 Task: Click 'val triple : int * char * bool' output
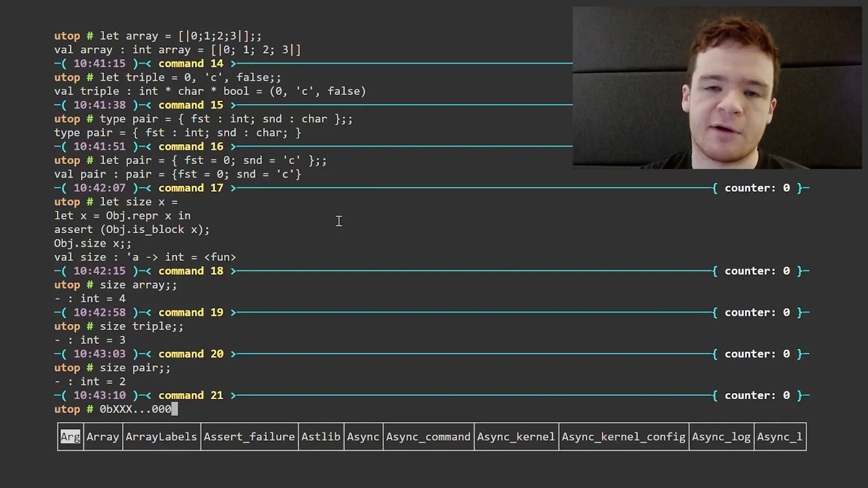pos(210,91)
